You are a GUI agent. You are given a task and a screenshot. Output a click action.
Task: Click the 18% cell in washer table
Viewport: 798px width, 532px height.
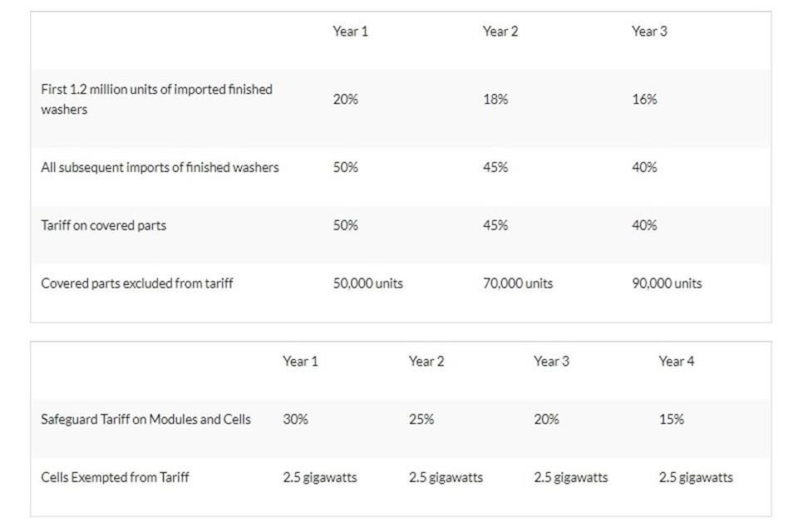tap(495, 99)
